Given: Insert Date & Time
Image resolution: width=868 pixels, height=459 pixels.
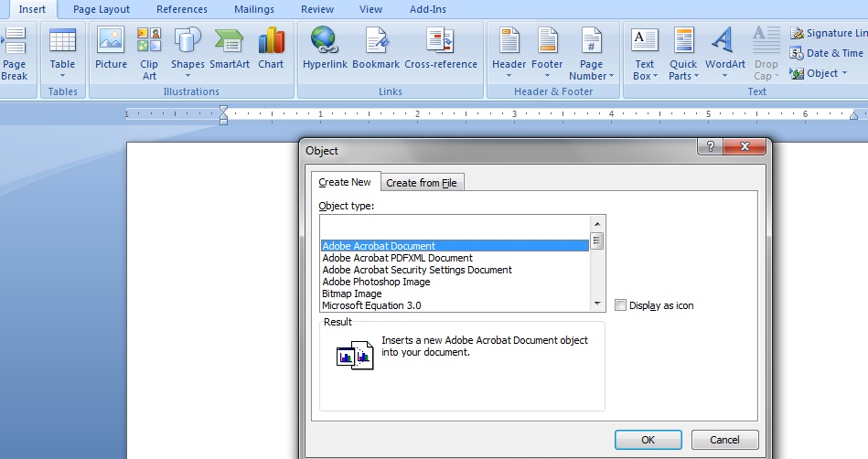Looking at the screenshot, I should coord(827,53).
